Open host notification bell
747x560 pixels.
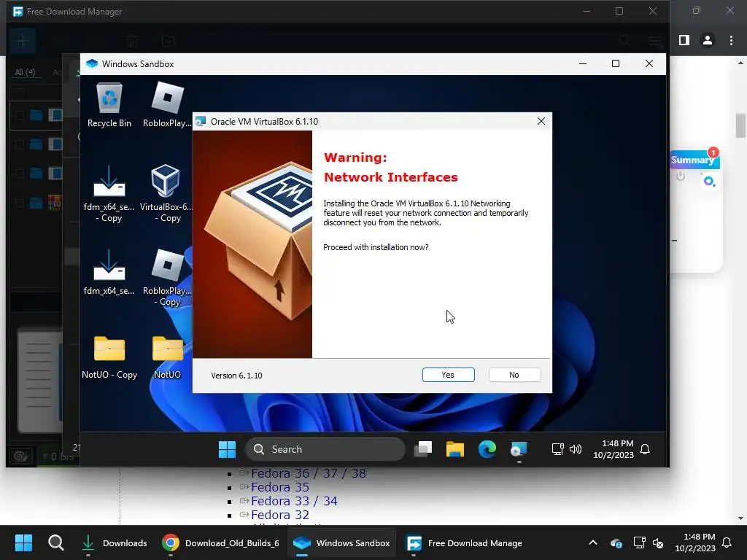click(x=727, y=542)
